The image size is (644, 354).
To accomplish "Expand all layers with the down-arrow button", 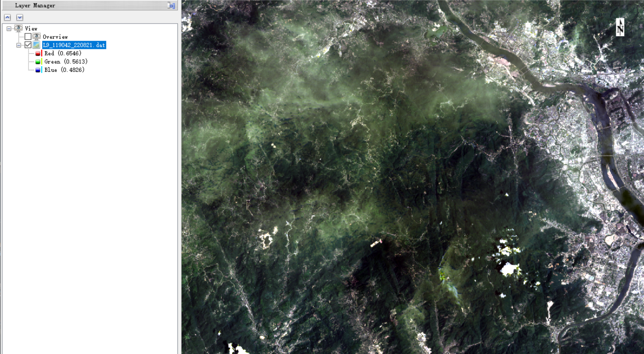I will (x=19, y=17).
